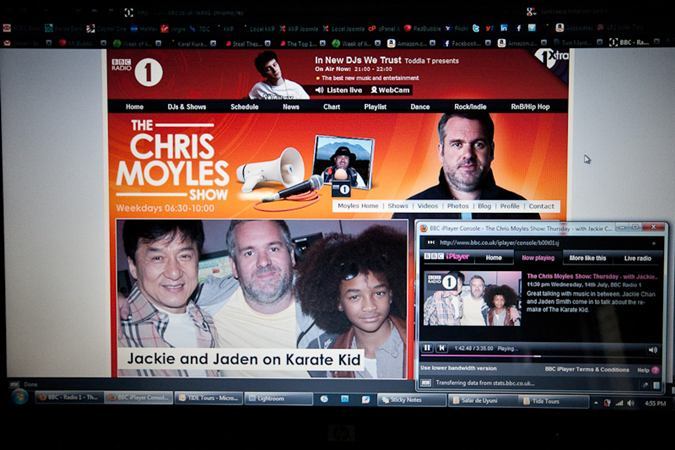Switch to BBC iPlayer Console taskbar button
This screenshot has width=675, height=450.
[x=139, y=397]
